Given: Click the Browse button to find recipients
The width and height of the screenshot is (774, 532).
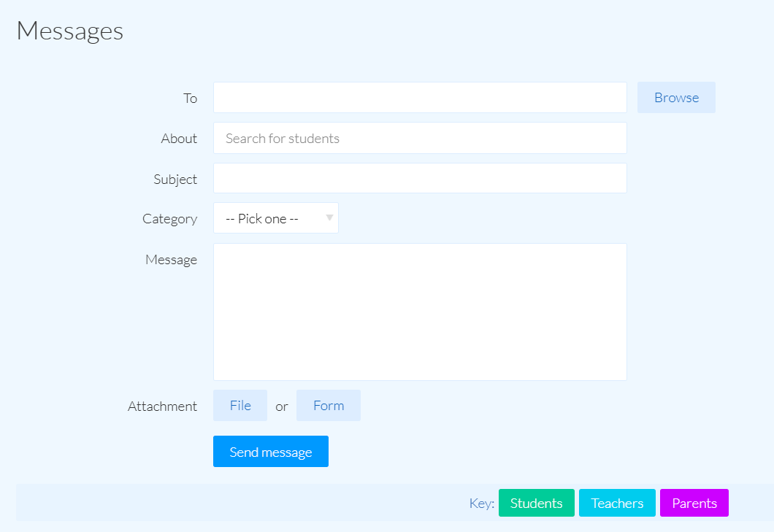Looking at the screenshot, I should pyautogui.click(x=675, y=97).
